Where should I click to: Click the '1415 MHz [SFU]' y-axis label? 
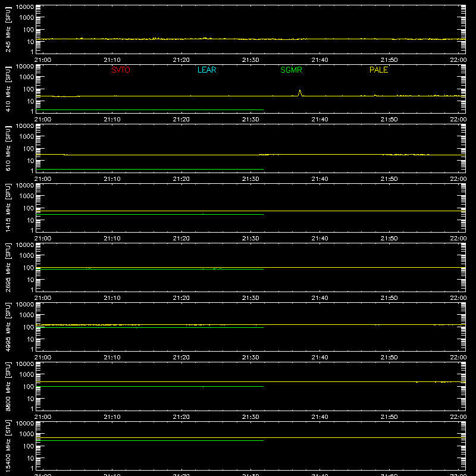tap(8, 208)
